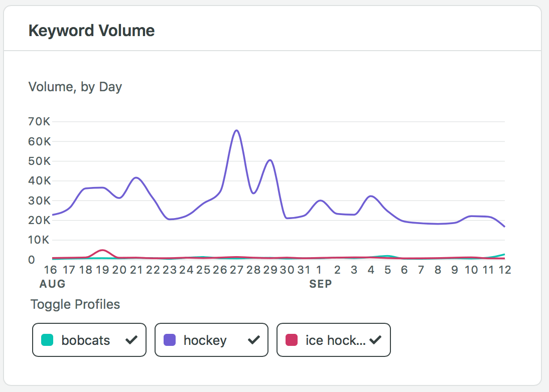Click the checkmark icon in hockey button
The width and height of the screenshot is (549, 392).
pyautogui.click(x=253, y=340)
